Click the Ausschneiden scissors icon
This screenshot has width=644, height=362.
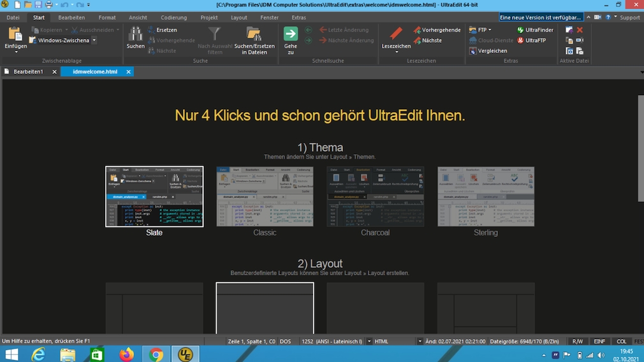75,30
